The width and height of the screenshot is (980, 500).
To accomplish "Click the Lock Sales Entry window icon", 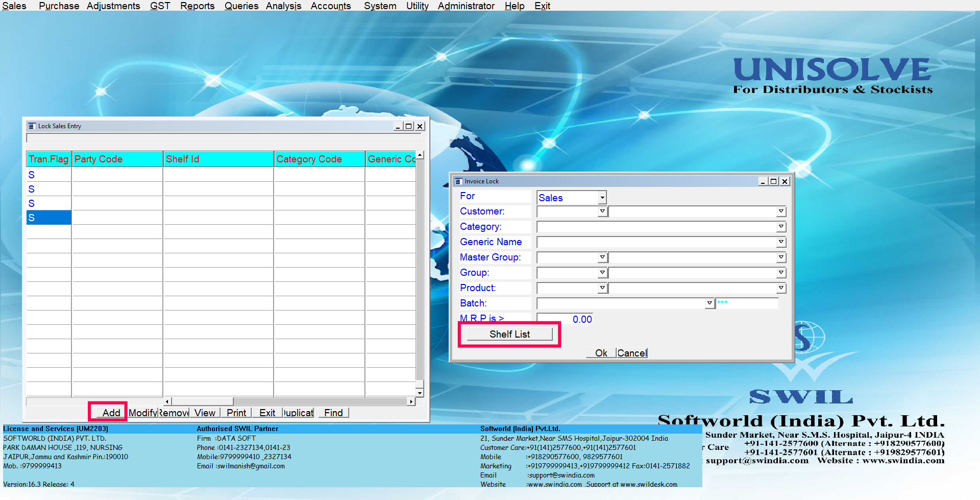I will [x=32, y=126].
